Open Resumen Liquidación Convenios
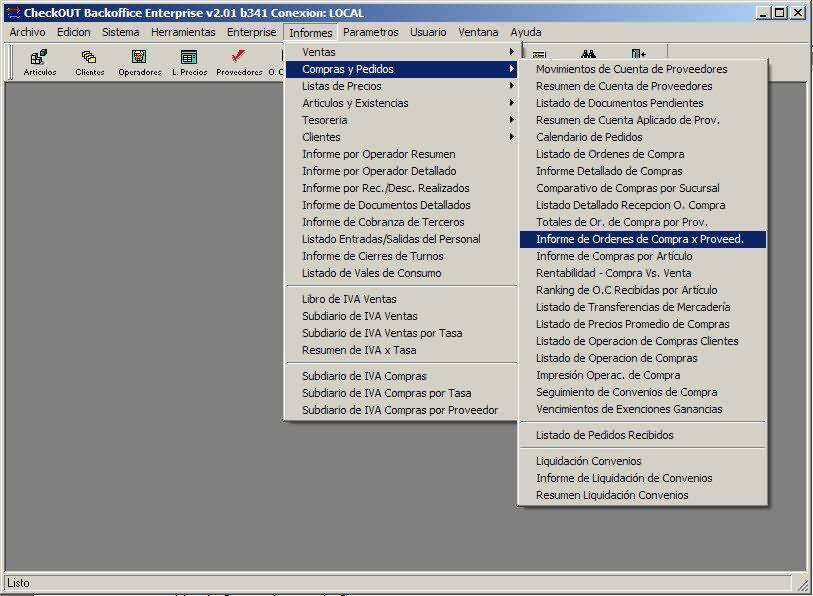Viewport: 813px width, 596px height. [643, 495]
